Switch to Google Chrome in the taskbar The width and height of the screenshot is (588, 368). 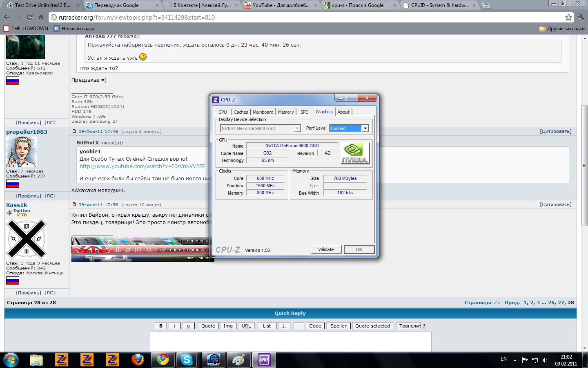[163, 360]
